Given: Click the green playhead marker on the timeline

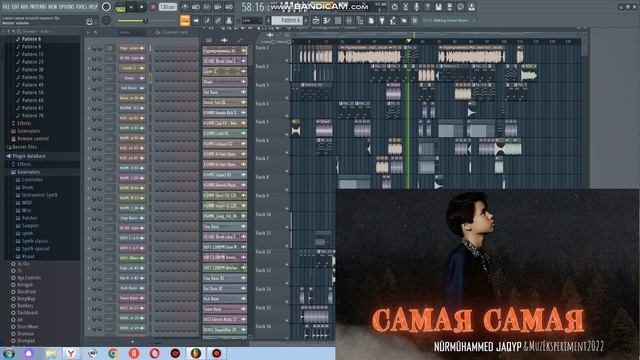Looking at the screenshot, I should tap(408, 41).
